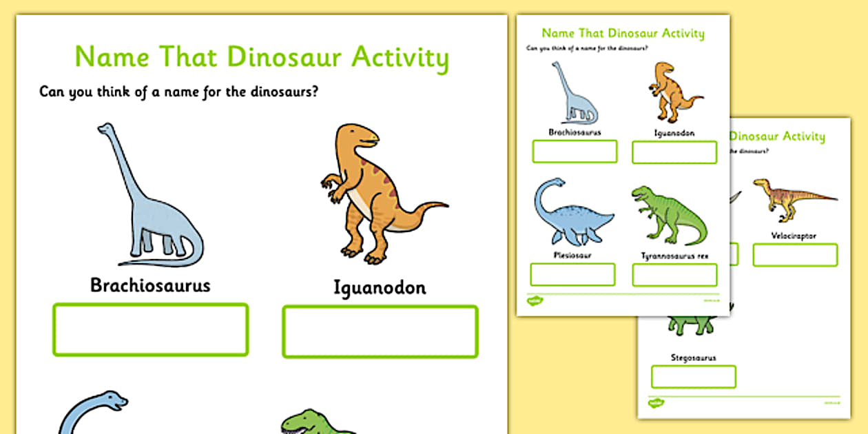Click the name box below the Plesiosaur label
This screenshot has width=868, height=434.
(573, 274)
